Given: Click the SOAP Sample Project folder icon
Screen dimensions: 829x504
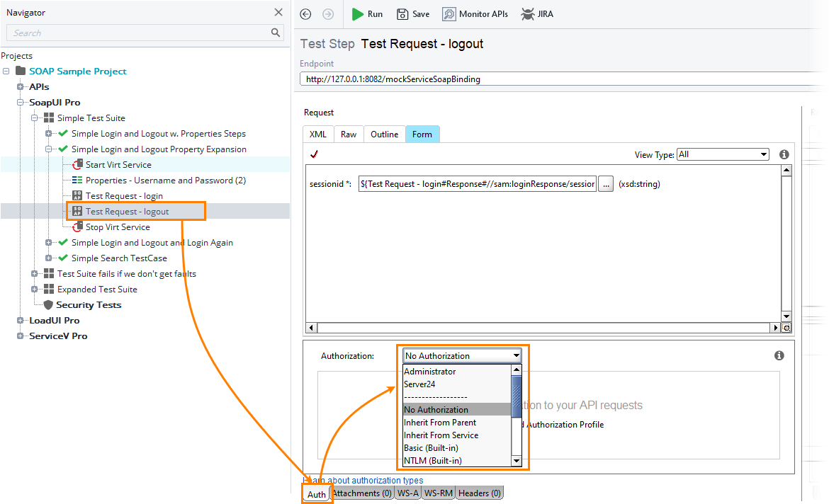Looking at the screenshot, I should 21,71.
